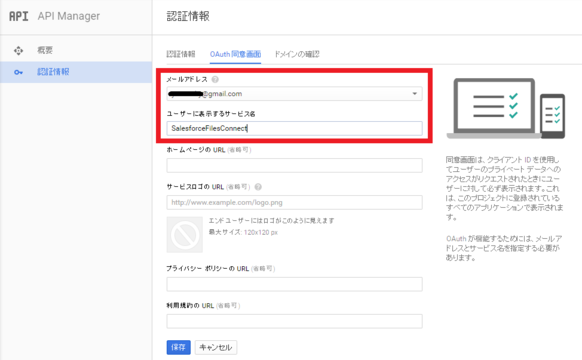The width and height of the screenshot is (582, 360).
Task: Select the OAuth 同意画面 tab
Action: [235, 54]
